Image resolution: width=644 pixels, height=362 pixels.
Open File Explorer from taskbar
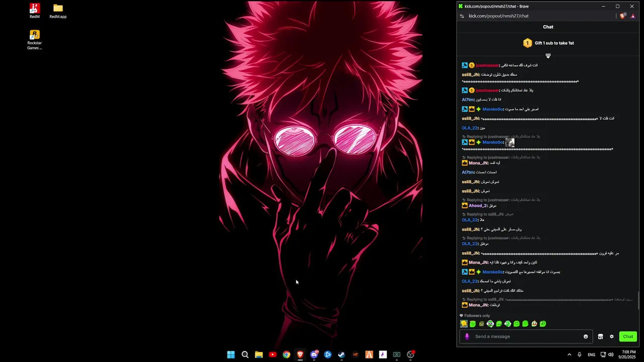(x=259, y=354)
